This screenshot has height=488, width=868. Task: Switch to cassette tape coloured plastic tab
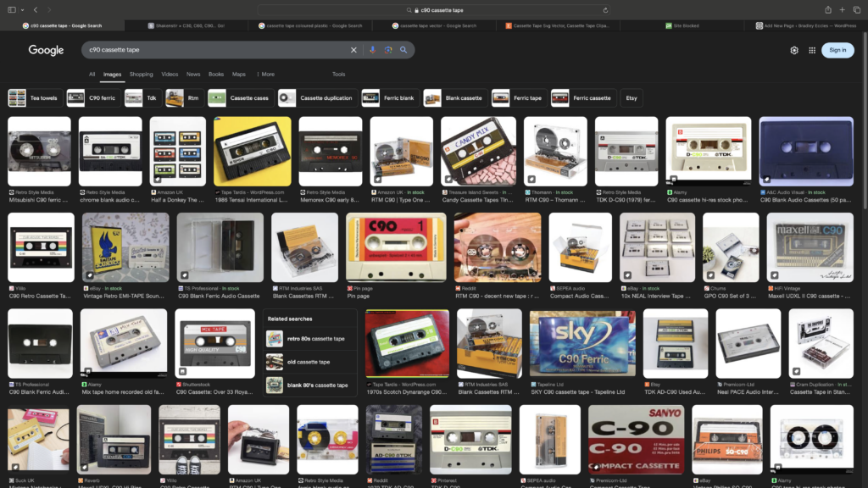310,25
